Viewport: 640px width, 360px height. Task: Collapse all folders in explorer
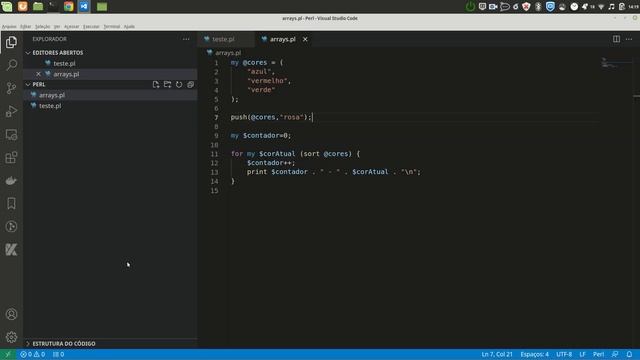[190, 84]
